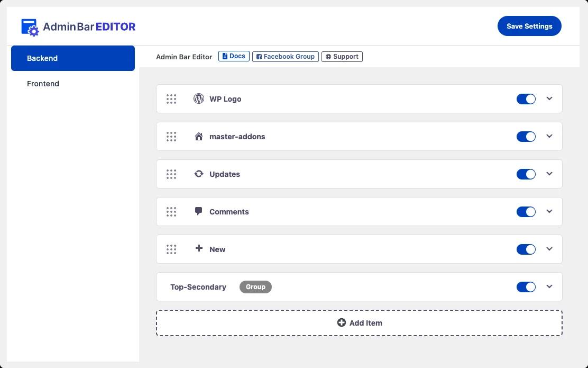The height and width of the screenshot is (368, 588).
Task: Click the Group badge on Top-Secondary
Action: pyautogui.click(x=255, y=286)
